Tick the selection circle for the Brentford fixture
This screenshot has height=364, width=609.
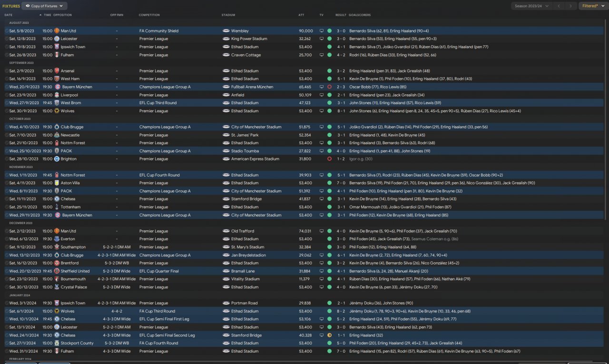(x=7, y=263)
